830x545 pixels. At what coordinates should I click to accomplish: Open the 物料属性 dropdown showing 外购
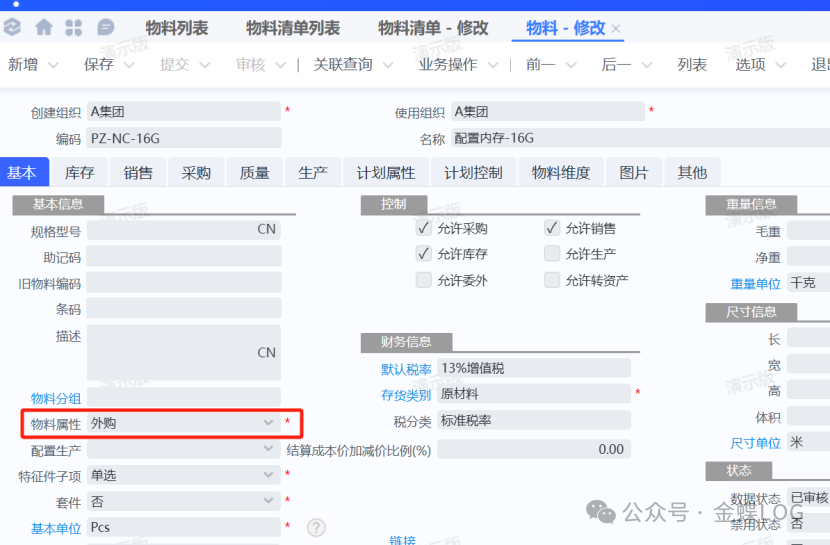pos(182,423)
